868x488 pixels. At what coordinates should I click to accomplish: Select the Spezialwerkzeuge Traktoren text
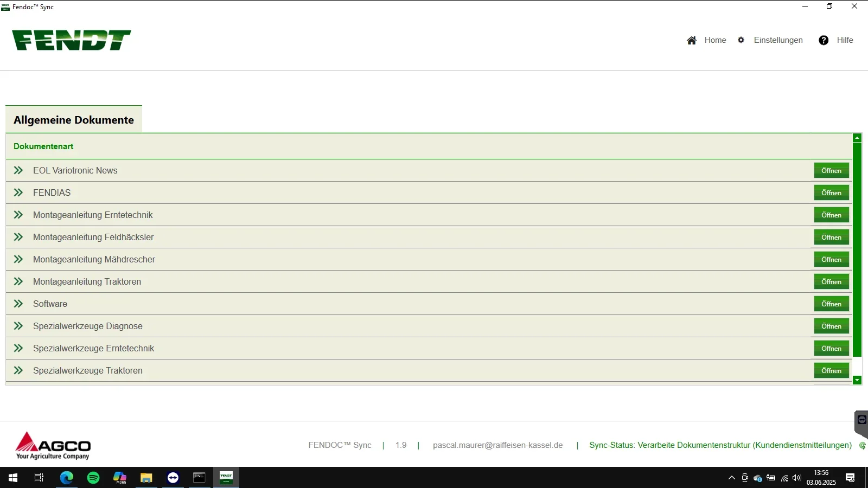[88, 370]
